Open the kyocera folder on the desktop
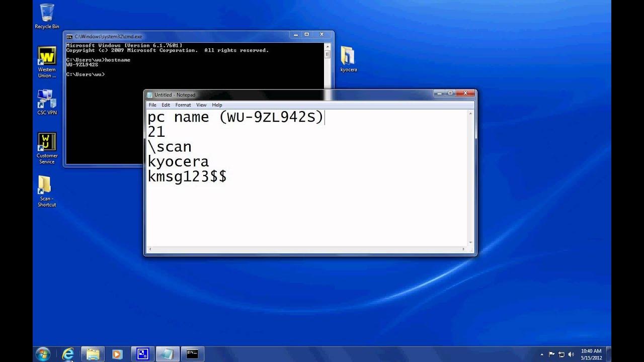Image resolution: width=644 pixels, height=362 pixels. (348, 59)
